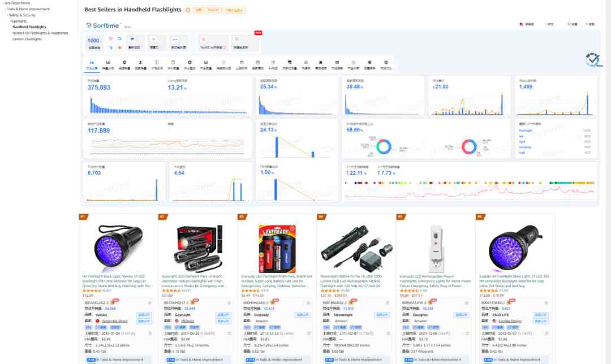Open Lantern Flashlights category

click(27, 39)
